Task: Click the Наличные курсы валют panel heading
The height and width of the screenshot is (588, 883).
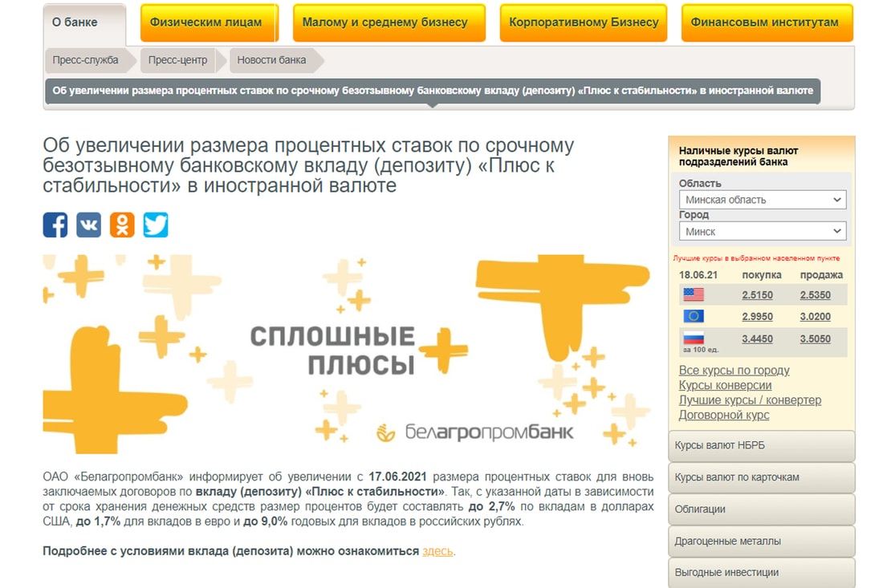Action: click(738, 156)
